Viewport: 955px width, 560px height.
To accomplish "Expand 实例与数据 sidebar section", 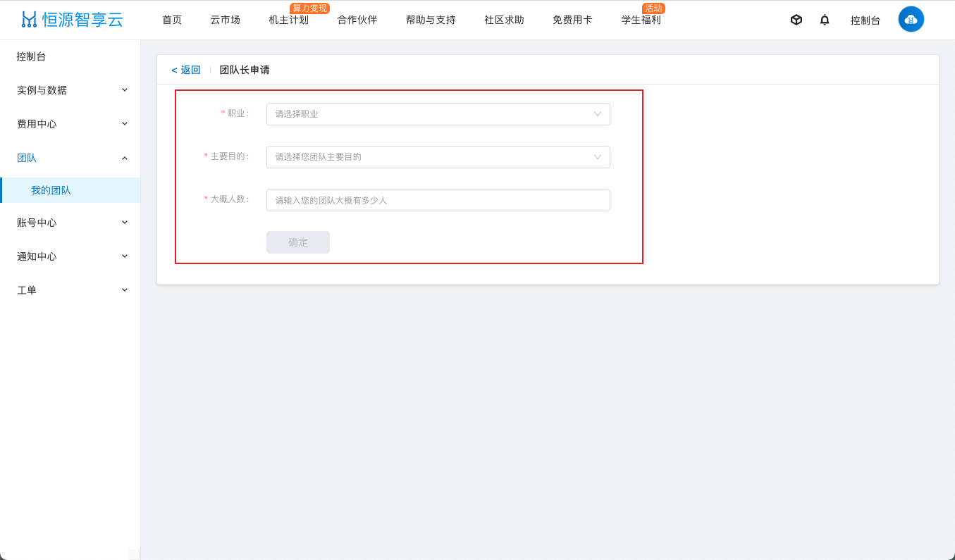I will click(70, 90).
